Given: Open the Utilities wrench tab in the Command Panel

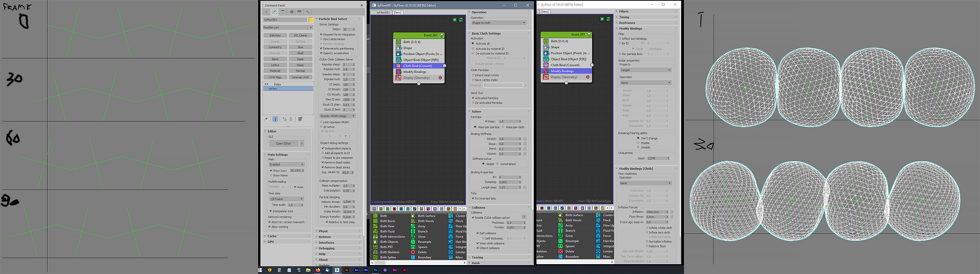Looking at the screenshot, I should 308,12.
